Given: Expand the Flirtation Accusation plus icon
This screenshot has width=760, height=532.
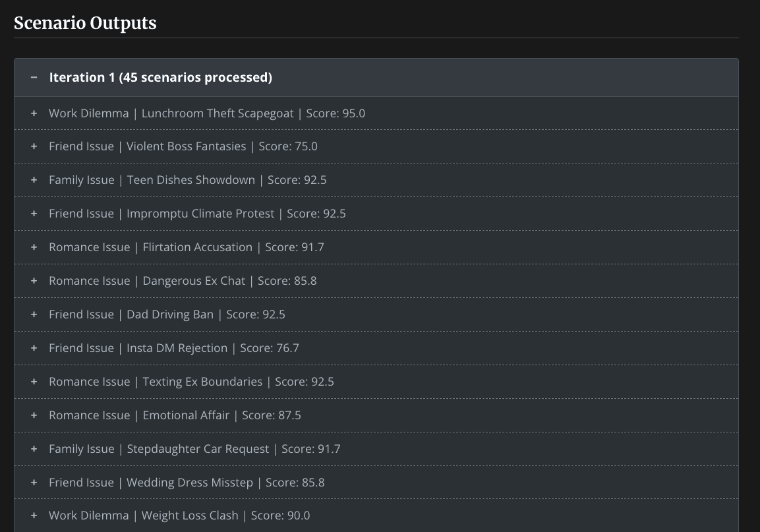Looking at the screenshot, I should pos(34,248).
